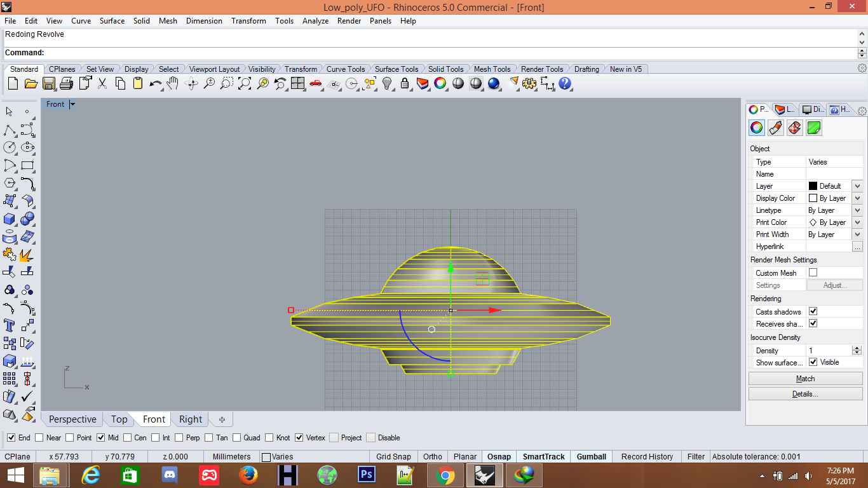Open Firefox from the Windows taskbar
Image resolution: width=868 pixels, height=488 pixels.
point(248,475)
